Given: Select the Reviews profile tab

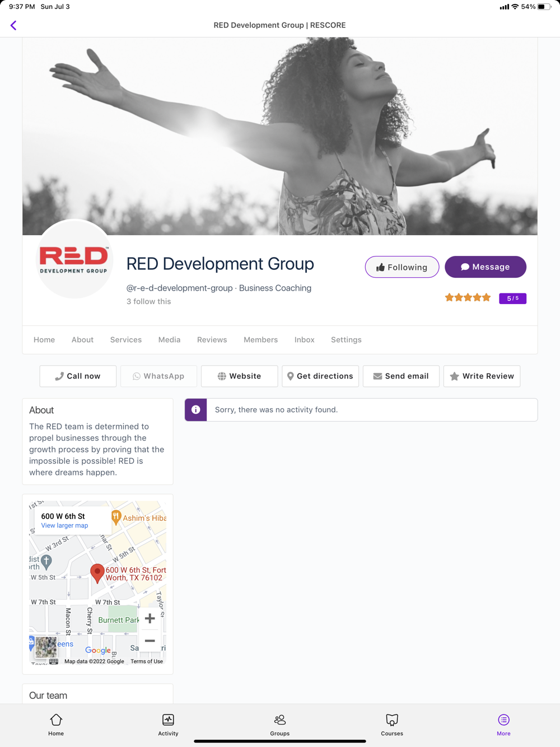Looking at the screenshot, I should 212,340.
